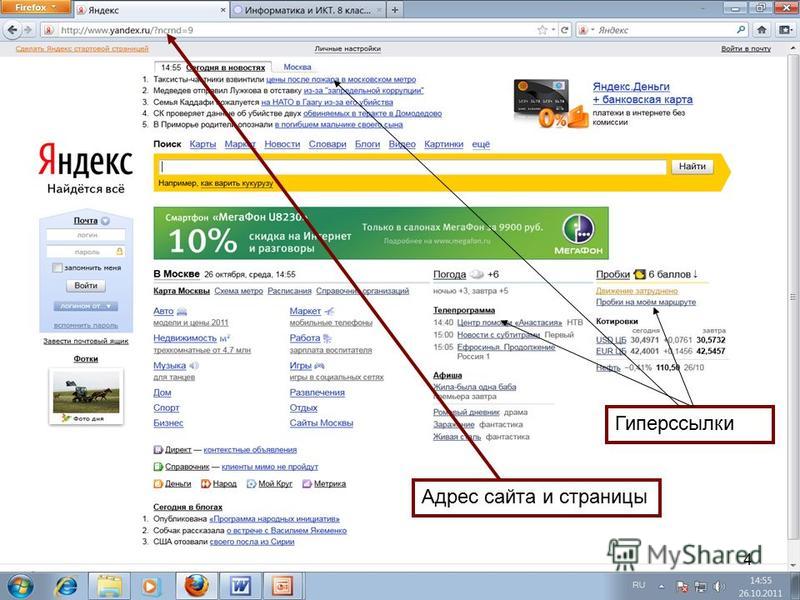Click the network icon in the system tray
The width and height of the screenshot is (800, 600).
point(700,587)
